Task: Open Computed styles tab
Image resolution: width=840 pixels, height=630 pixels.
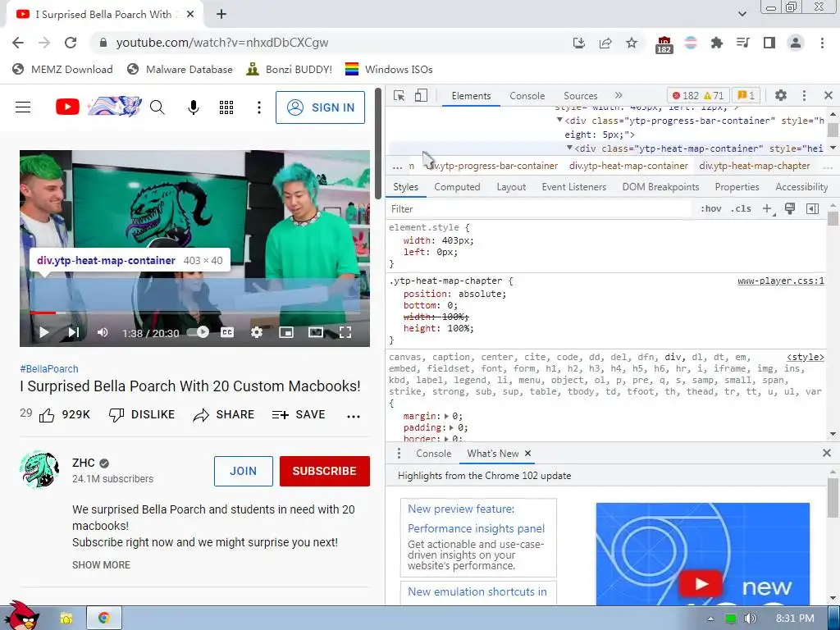Action: [457, 187]
